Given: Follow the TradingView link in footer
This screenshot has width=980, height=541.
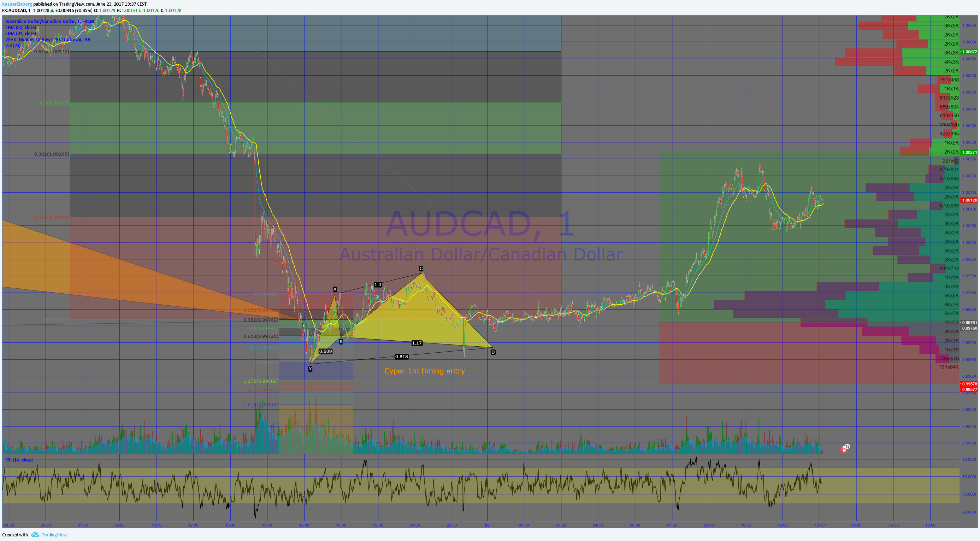Looking at the screenshot, I should click(54, 535).
